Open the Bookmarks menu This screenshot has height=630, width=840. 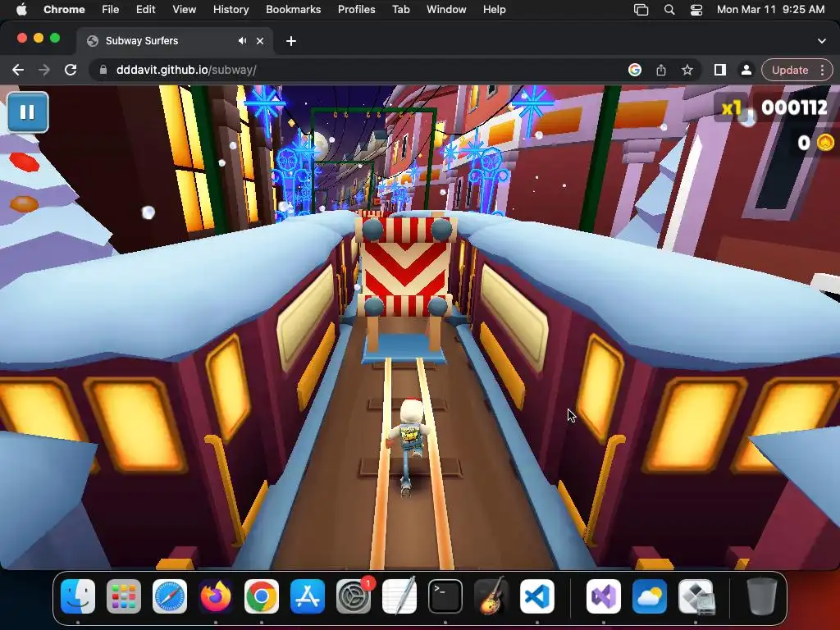[x=293, y=9]
